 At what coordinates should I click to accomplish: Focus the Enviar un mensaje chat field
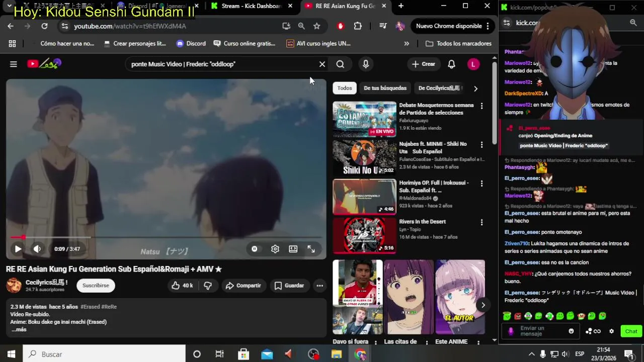(541, 331)
